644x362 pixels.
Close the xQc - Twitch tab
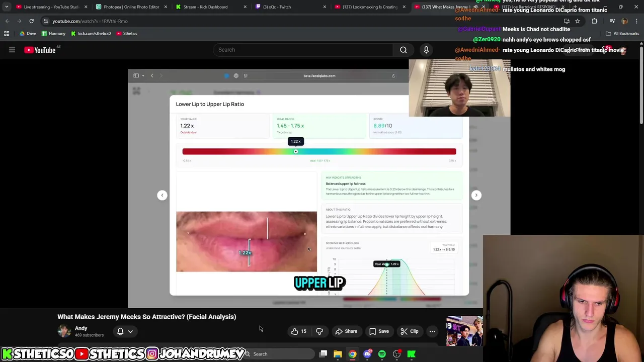(325, 7)
